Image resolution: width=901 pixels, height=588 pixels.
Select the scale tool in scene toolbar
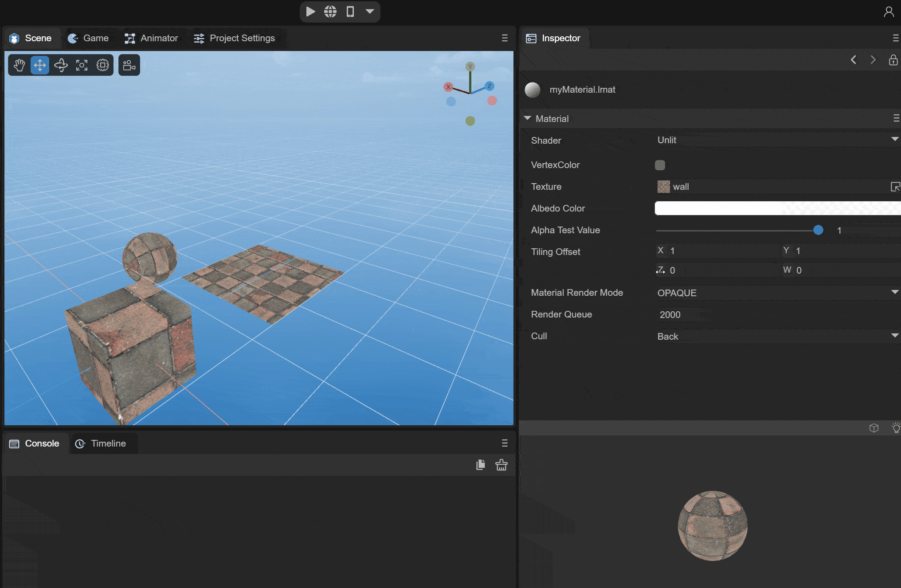[x=82, y=65]
